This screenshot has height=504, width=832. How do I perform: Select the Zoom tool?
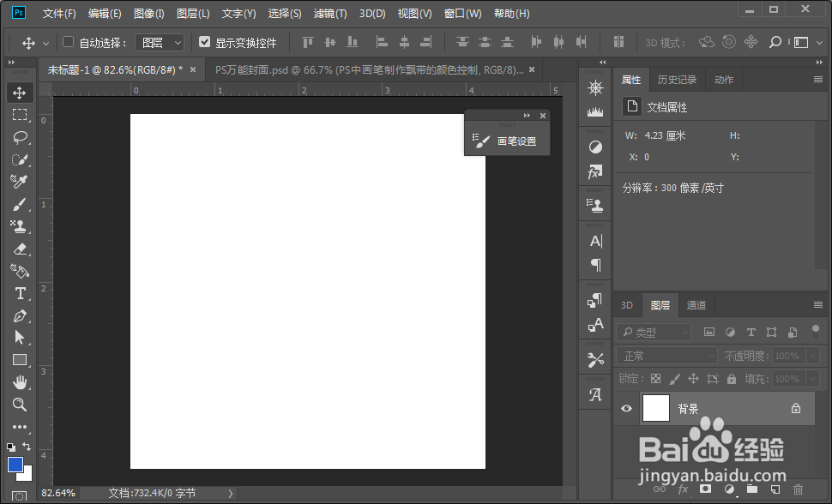tap(20, 405)
